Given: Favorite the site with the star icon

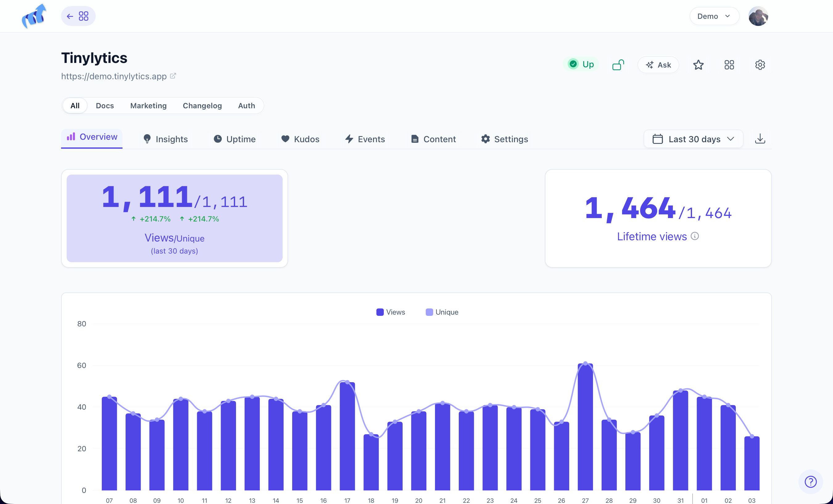Looking at the screenshot, I should (698, 65).
